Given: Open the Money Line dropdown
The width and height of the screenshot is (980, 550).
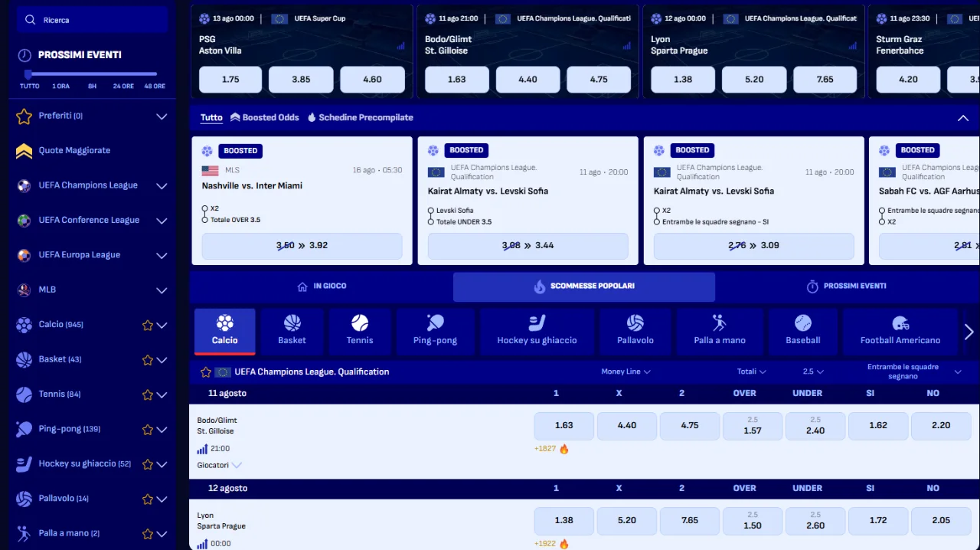Looking at the screenshot, I should click(626, 372).
